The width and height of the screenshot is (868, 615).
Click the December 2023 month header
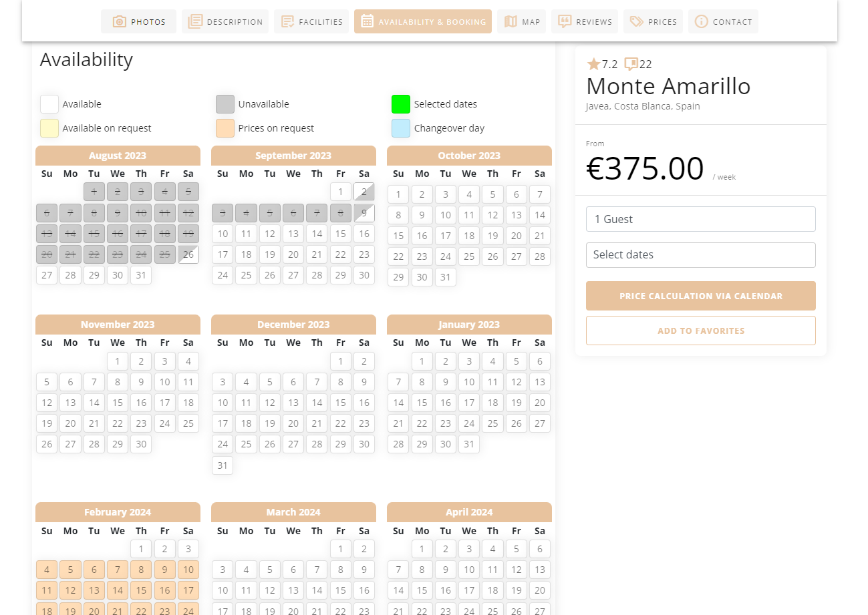(293, 325)
